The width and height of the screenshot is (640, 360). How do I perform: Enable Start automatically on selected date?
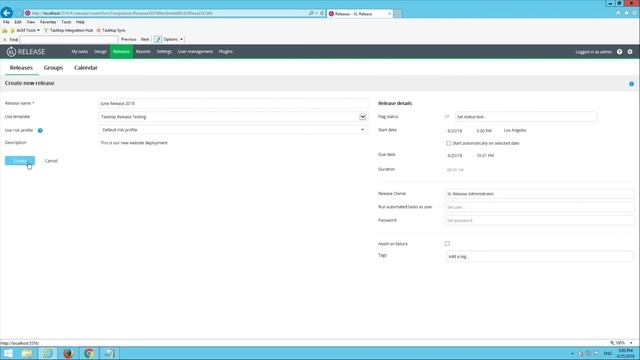click(x=449, y=143)
